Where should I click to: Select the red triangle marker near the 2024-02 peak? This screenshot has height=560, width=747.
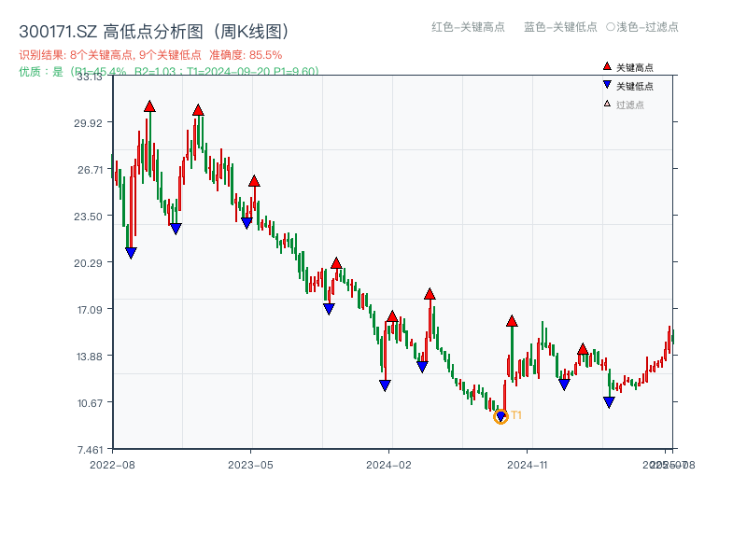[392, 318]
